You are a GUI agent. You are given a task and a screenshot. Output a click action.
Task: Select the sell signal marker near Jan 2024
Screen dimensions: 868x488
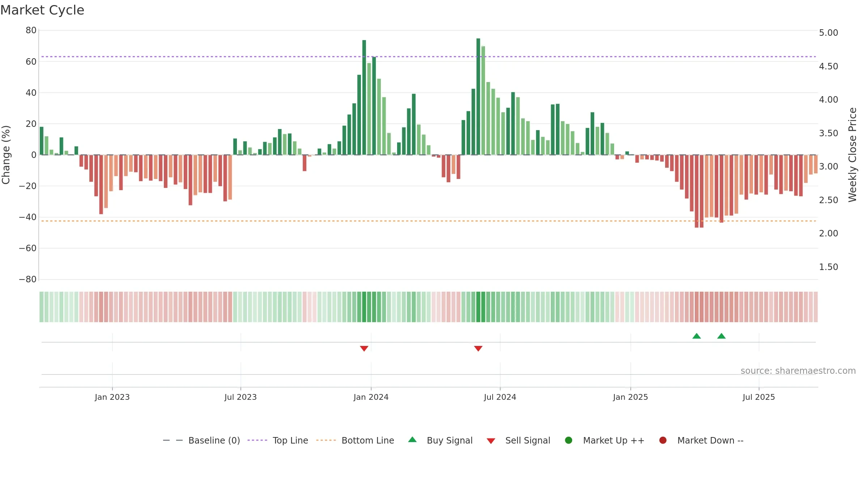(364, 348)
